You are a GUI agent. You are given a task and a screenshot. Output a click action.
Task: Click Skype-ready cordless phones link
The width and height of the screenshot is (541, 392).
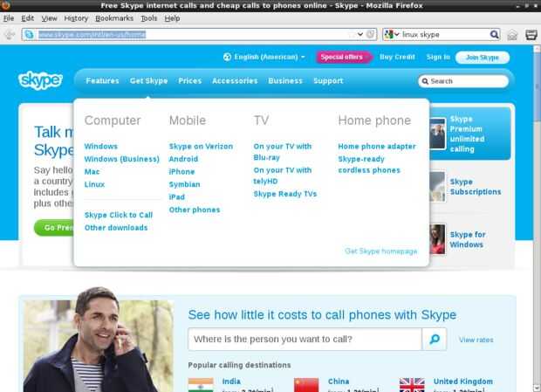tap(369, 165)
